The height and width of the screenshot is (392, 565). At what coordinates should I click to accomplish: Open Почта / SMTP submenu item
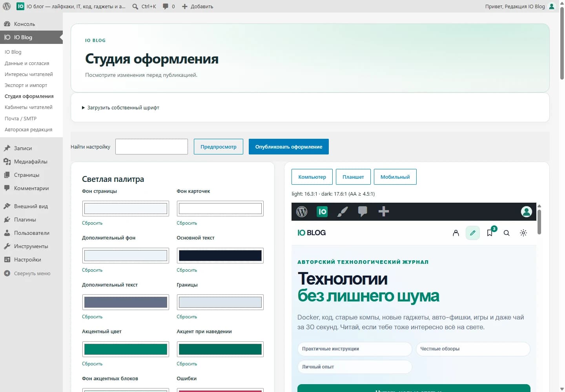click(x=20, y=118)
